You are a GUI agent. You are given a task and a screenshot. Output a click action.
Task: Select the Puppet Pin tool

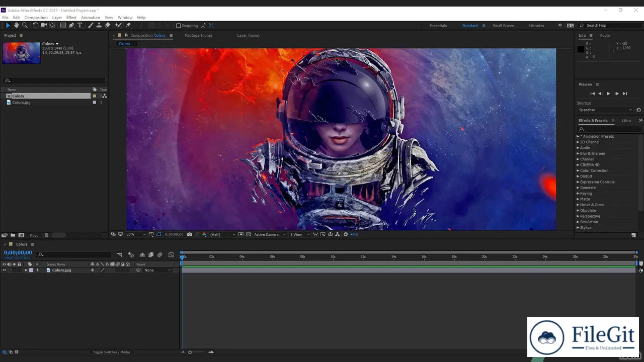click(x=128, y=25)
